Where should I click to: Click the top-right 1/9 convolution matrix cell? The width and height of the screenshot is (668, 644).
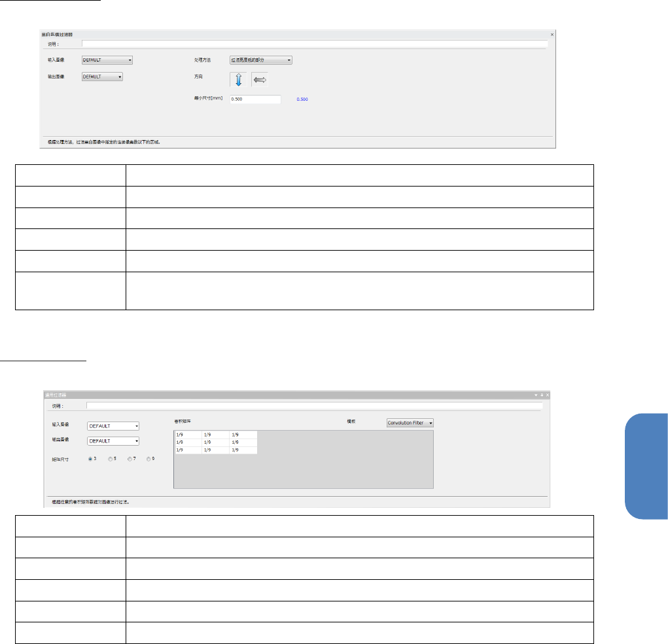[243, 435]
